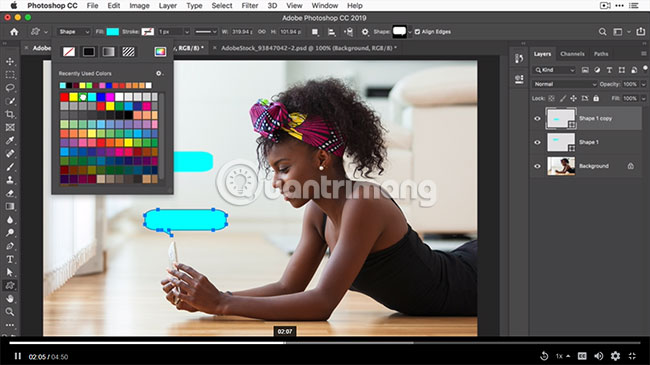
Task: Switch to AdobeStock_93847042-2.psd document tab
Action: (308, 48)
